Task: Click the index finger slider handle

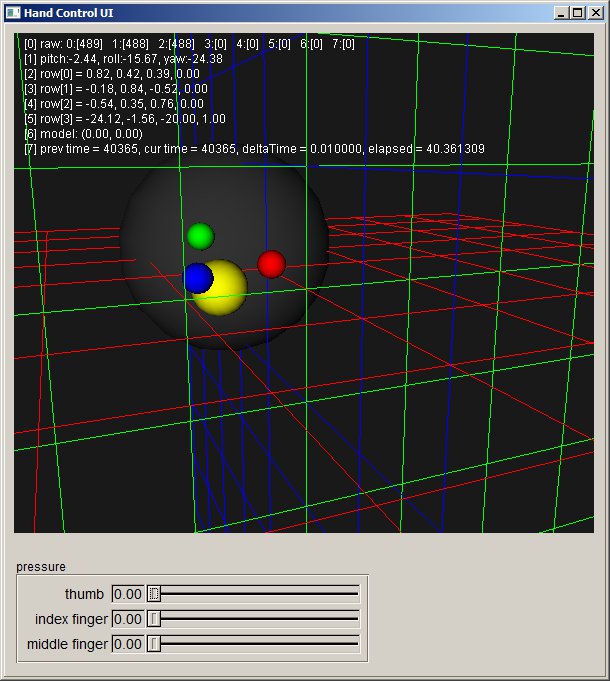Action: pyautogui.click(x=154, y=619)
